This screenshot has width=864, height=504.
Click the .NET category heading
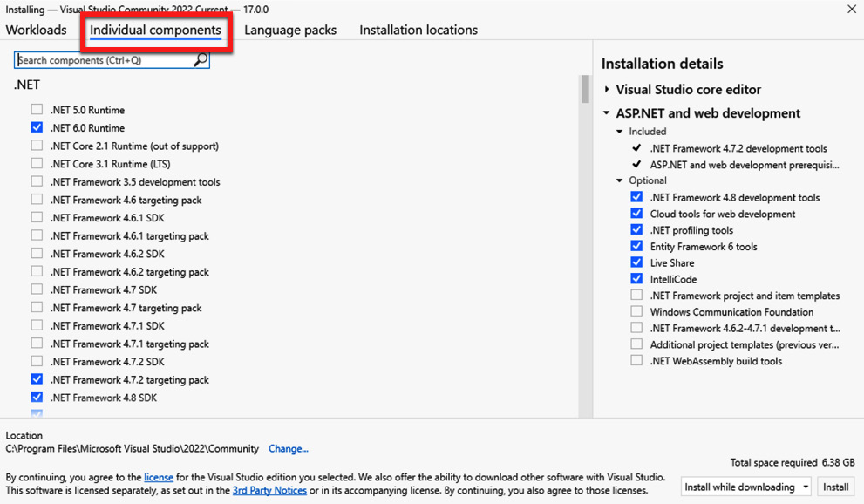coord(27,85)
